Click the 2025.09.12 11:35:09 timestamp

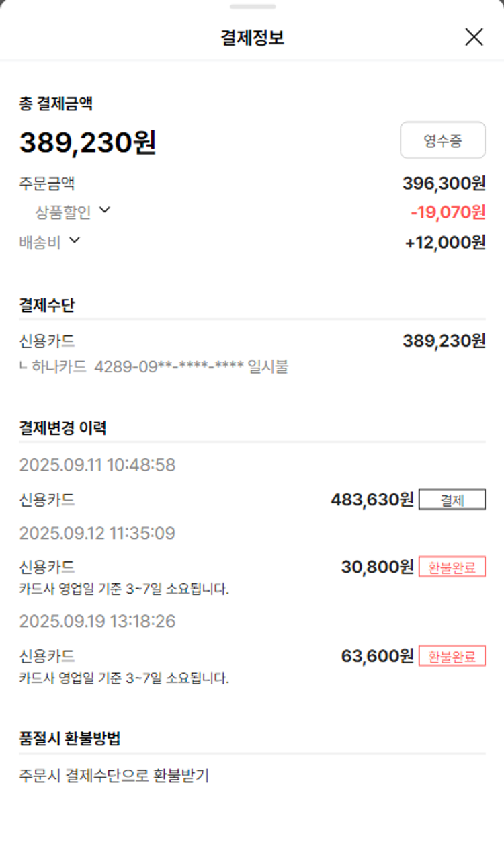tap(97, 534)
